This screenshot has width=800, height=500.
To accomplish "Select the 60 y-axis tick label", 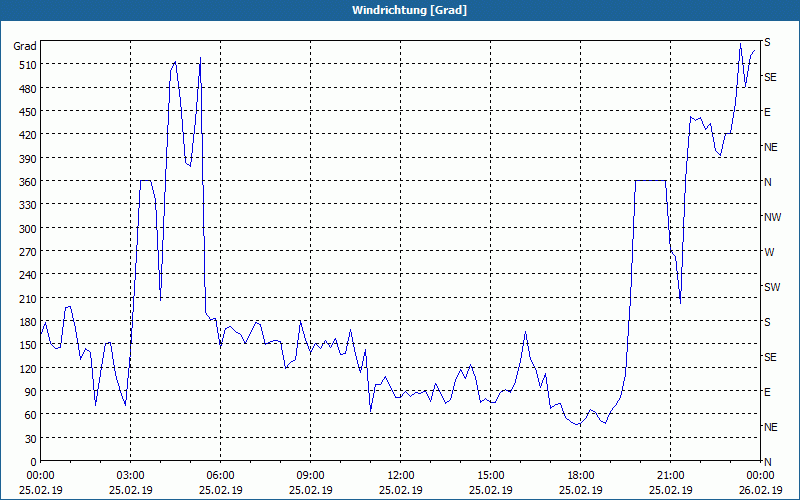I will click(31, 415).
